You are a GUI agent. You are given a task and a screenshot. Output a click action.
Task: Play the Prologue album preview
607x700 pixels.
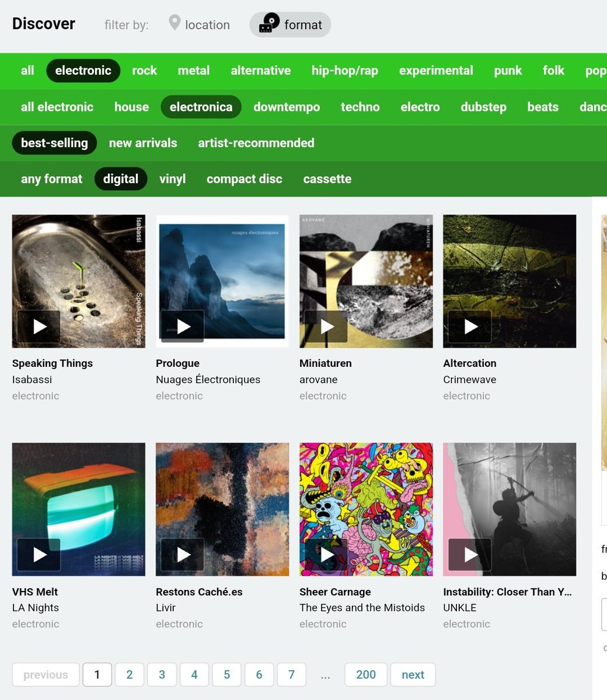tap(182, 326)
